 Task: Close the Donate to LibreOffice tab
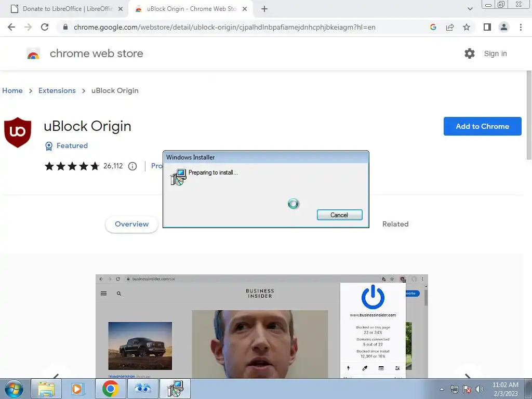coord(121,9)
